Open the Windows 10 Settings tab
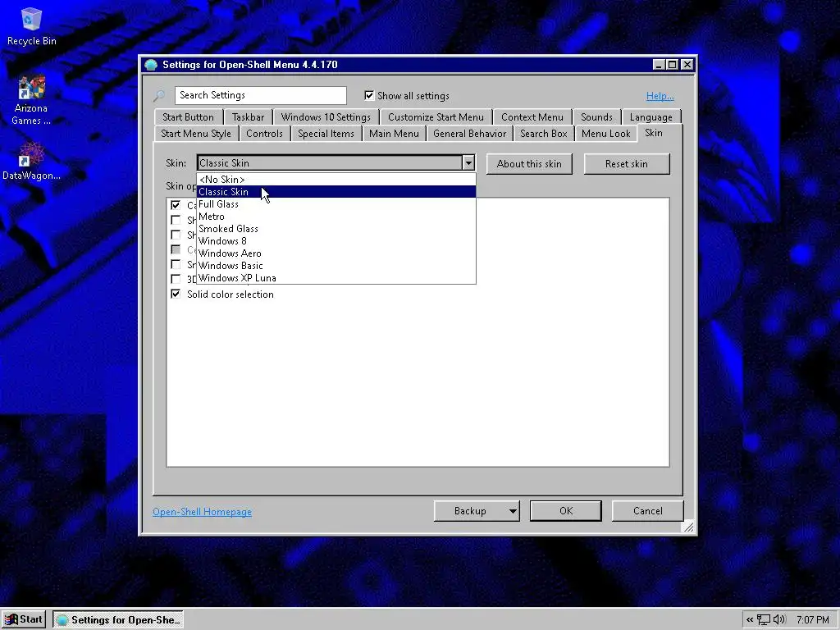This screenshot has width=840, height=630. click(x=326, y=116)
